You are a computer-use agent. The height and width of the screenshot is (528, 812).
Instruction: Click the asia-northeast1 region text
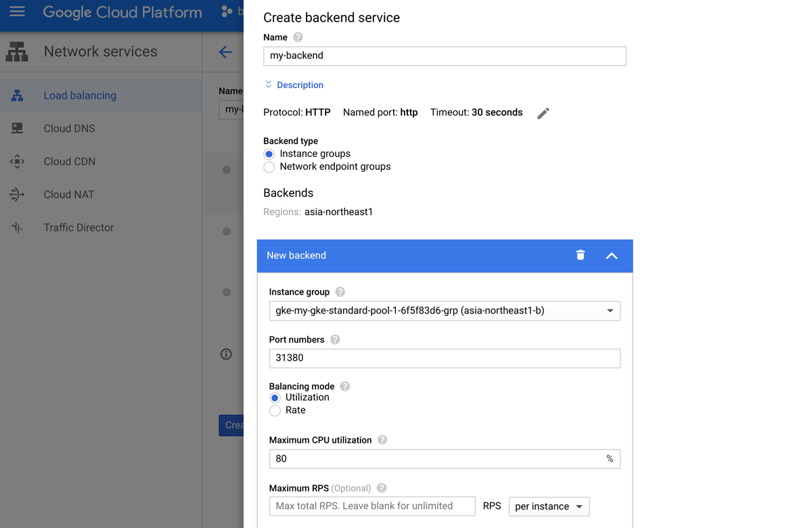point(338,212)
